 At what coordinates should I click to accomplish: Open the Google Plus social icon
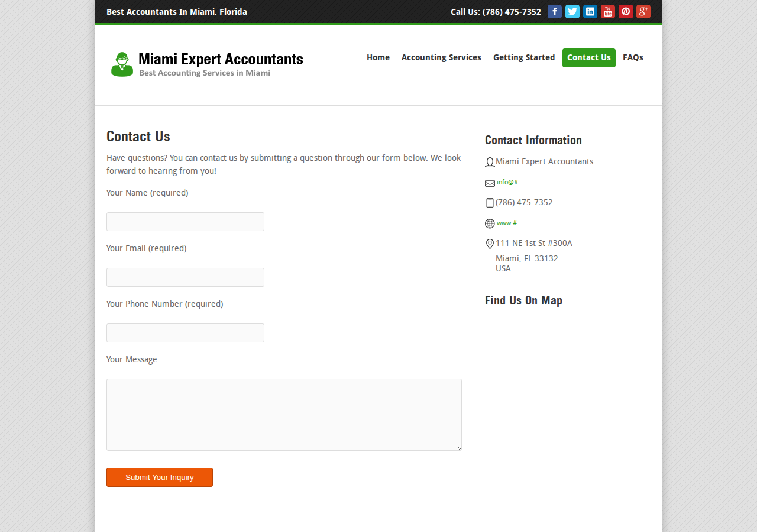click(643, 12)
